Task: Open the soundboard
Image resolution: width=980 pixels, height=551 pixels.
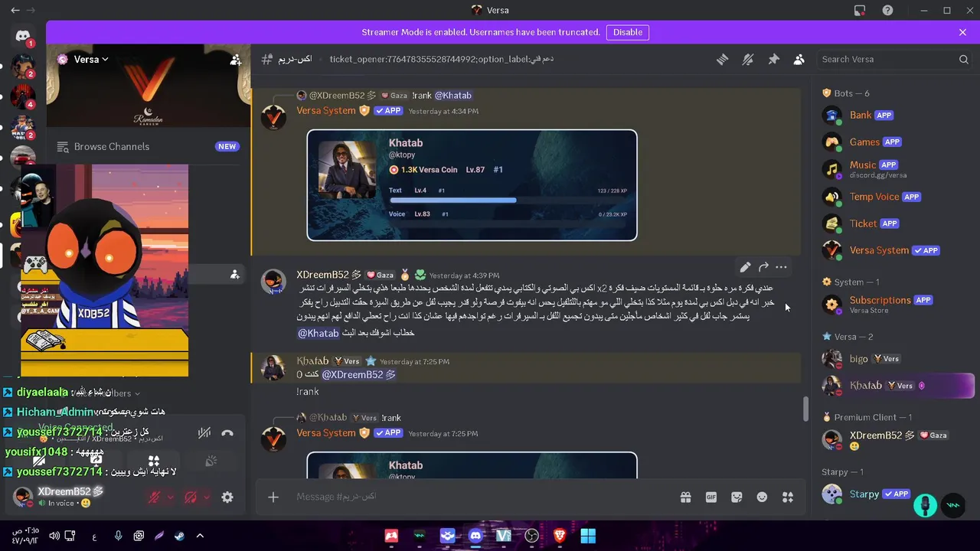Action: click(211, 461)
